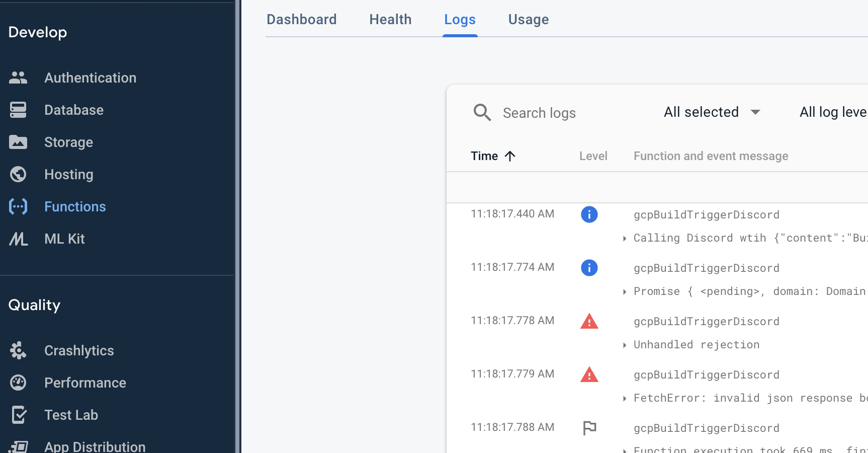Click the Search logs input field
The height and width of the screenshot is (453, 868).
click(x=539, y=113)
